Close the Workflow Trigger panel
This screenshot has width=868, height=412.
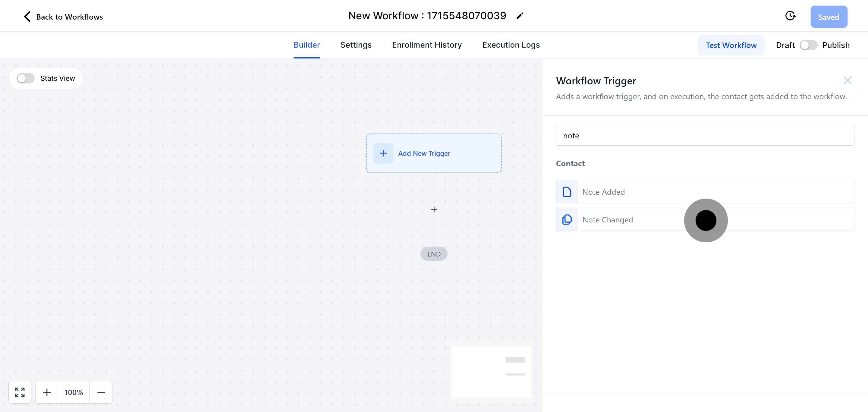pyautogui.click(x=847, y=80)
